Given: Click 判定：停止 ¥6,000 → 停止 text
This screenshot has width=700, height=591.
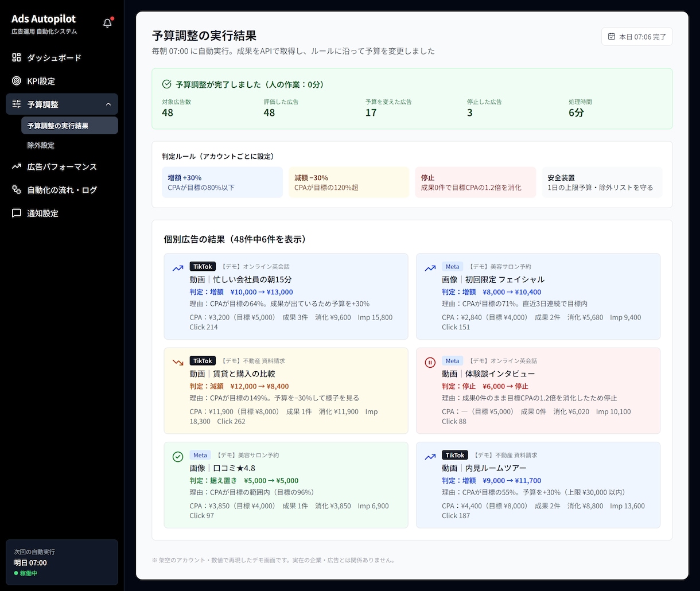Looking at the screenshot, I should [x=485, y=386].
